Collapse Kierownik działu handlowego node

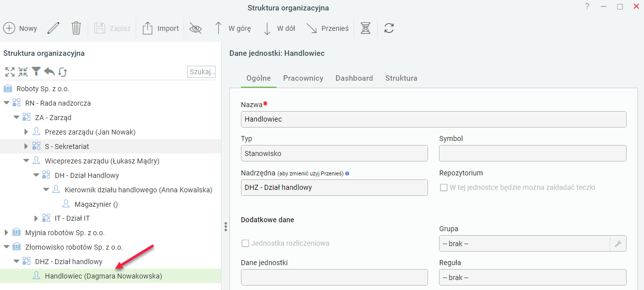(46, 190)
